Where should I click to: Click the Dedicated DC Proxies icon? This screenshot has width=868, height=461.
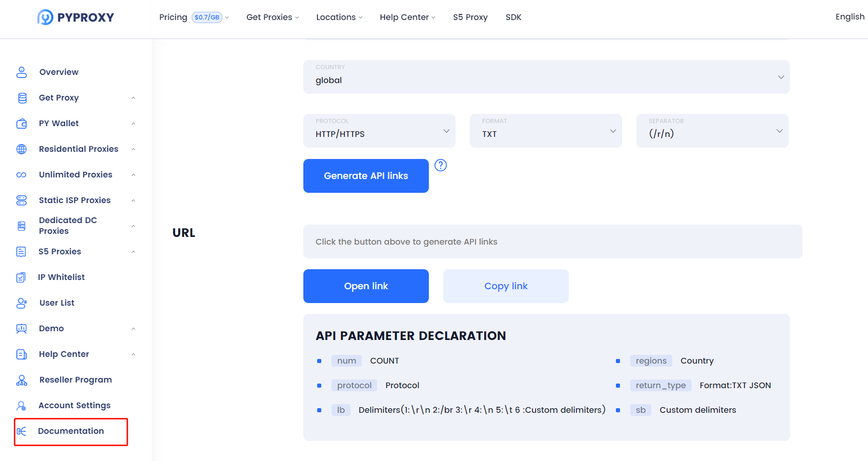click(x=22, y=226)
